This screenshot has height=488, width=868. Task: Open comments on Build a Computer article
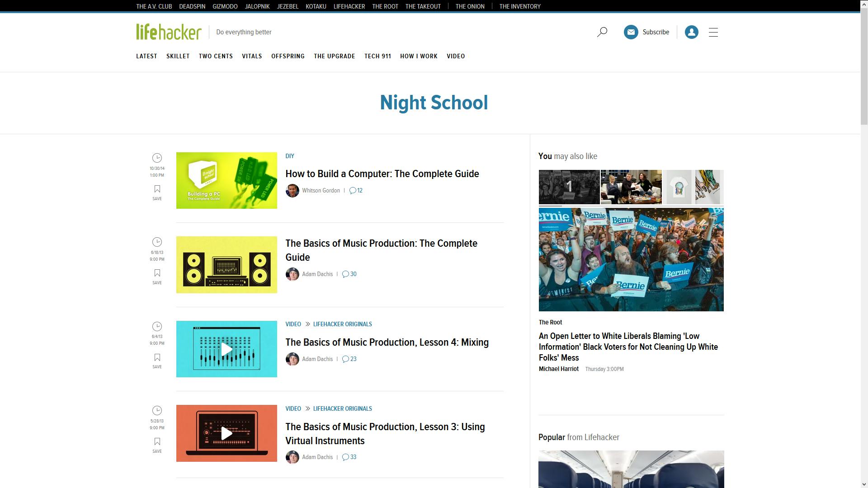coord(356,191)
